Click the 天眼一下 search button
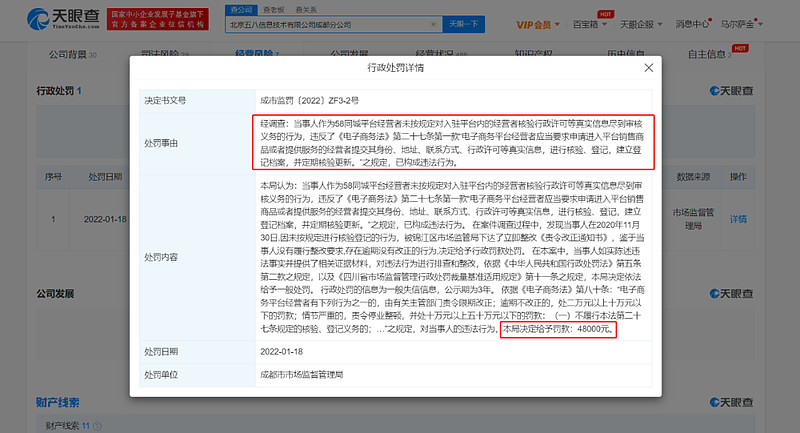The height and width of the screenshot is (433, 800). [463, 24]
